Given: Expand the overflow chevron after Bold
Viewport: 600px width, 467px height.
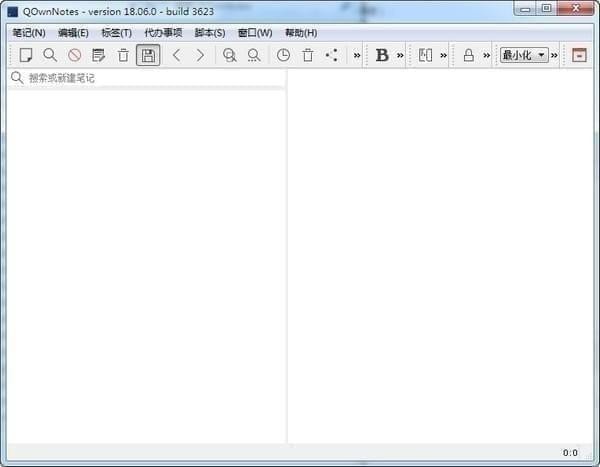Looking at the screenshot, I should click(x=400, y=55).
